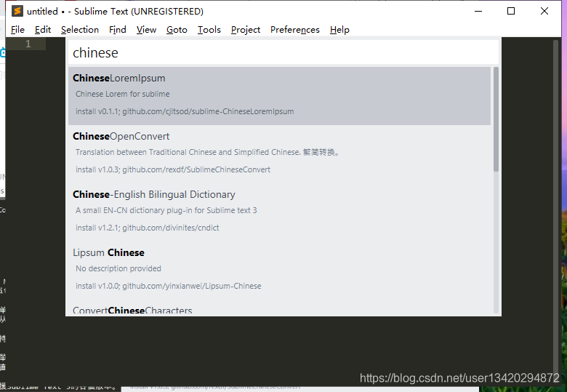567x392 pixels.
Task: Click 'A small EN-CN dictionary plug-in' description
Action: (x=166, y=210)
